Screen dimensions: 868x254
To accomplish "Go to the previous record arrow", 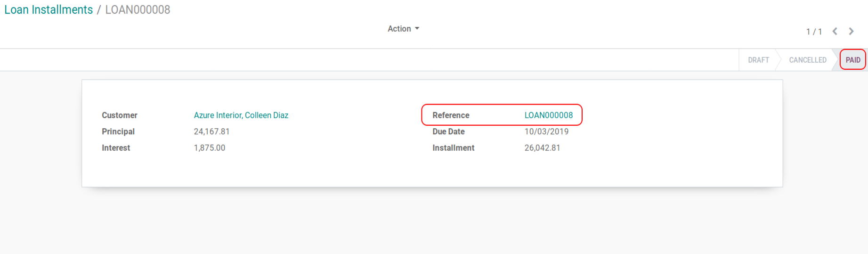I will click(x=835, y=32).
